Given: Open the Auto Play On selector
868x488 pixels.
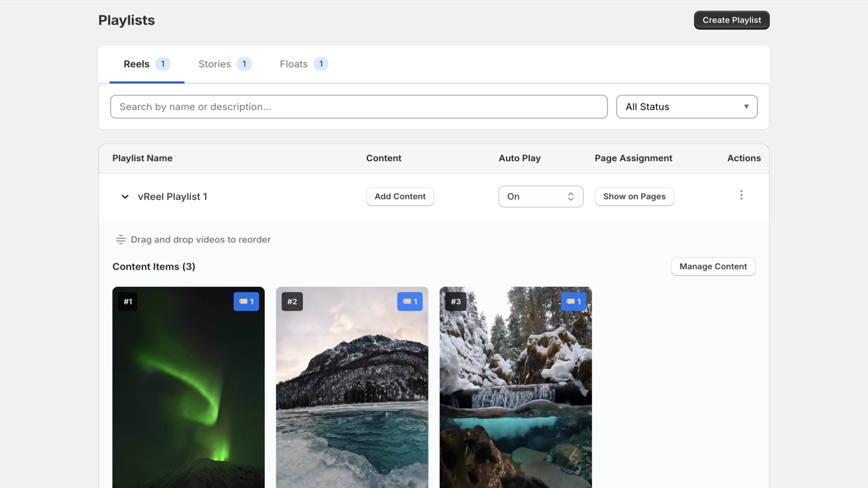Looking at the screenshot, I should [540, 196].
